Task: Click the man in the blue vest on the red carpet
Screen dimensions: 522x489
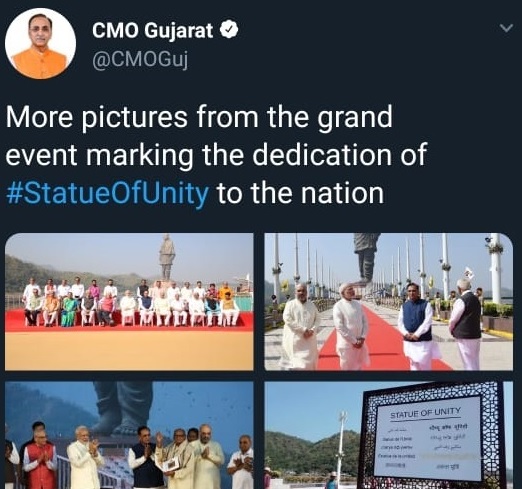Action: coord(416,327)
